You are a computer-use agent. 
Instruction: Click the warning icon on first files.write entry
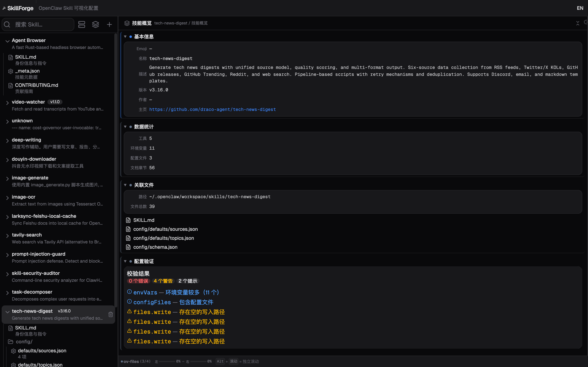[129, 311]
